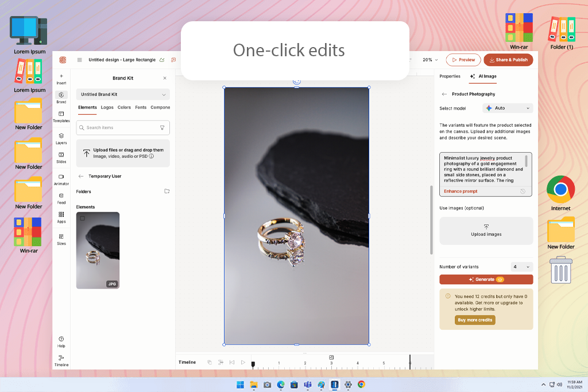This screenshot has height=392, width=588.
Task: Open the Folder (1) desktop icon
Action: click(562, 33)
